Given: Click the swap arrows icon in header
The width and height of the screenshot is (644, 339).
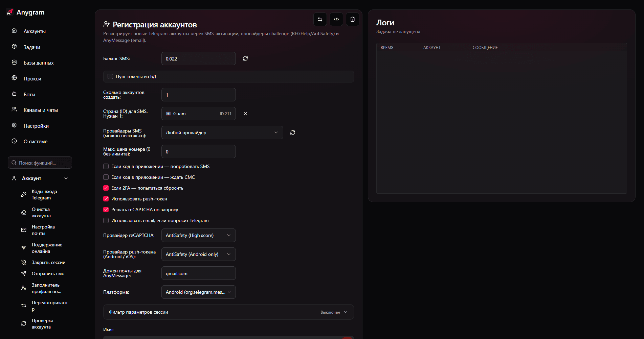Looking at the screenshot, I should (x=320, y=19).
